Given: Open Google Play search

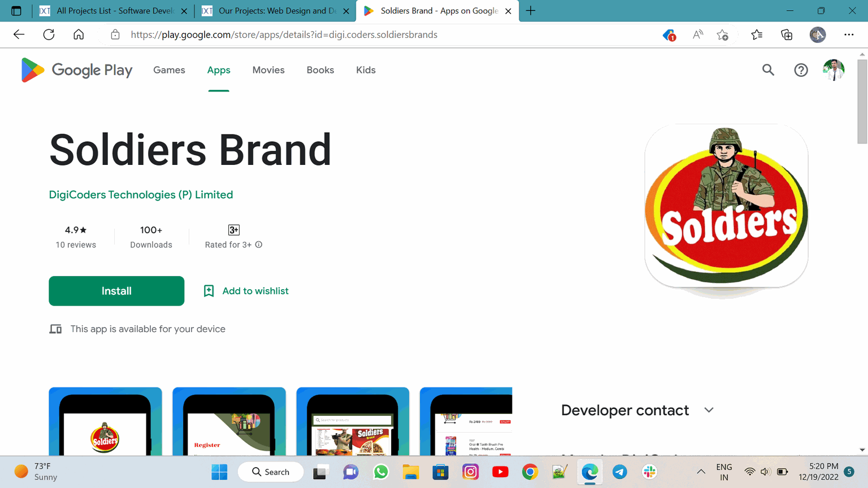Looking at the screenshot, I should tap(768, 70).
